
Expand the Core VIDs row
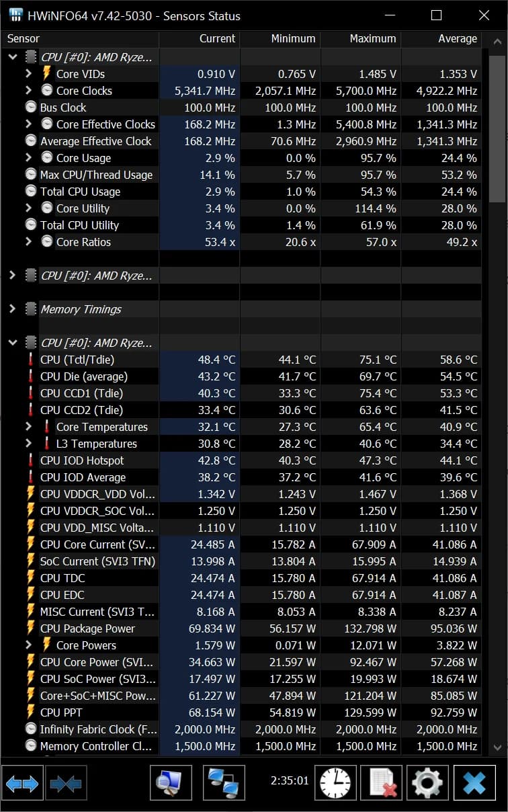[28, 74]
